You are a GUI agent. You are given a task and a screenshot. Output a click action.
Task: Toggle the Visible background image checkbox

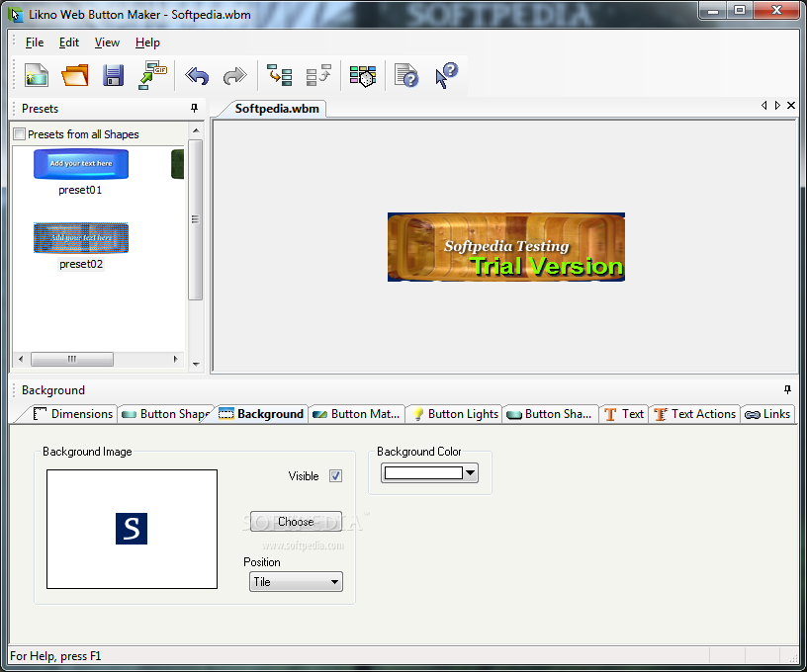pos(335,476)
